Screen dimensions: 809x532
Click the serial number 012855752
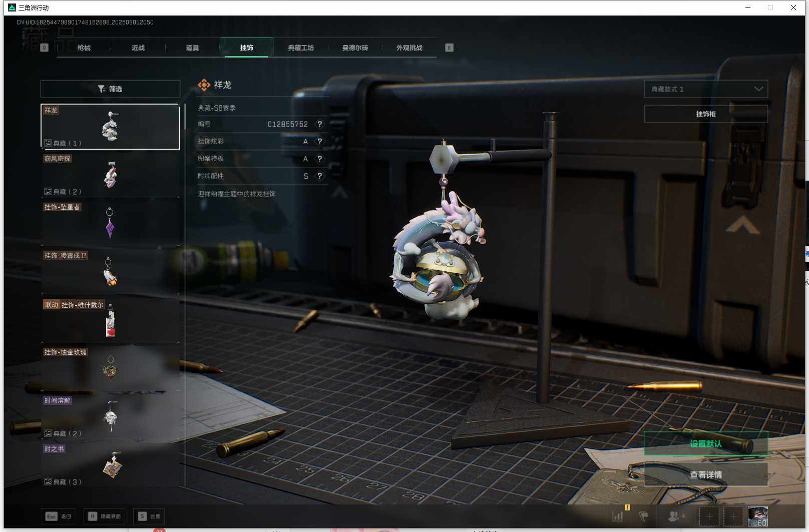pyautogui.click(x=287, y=124)
